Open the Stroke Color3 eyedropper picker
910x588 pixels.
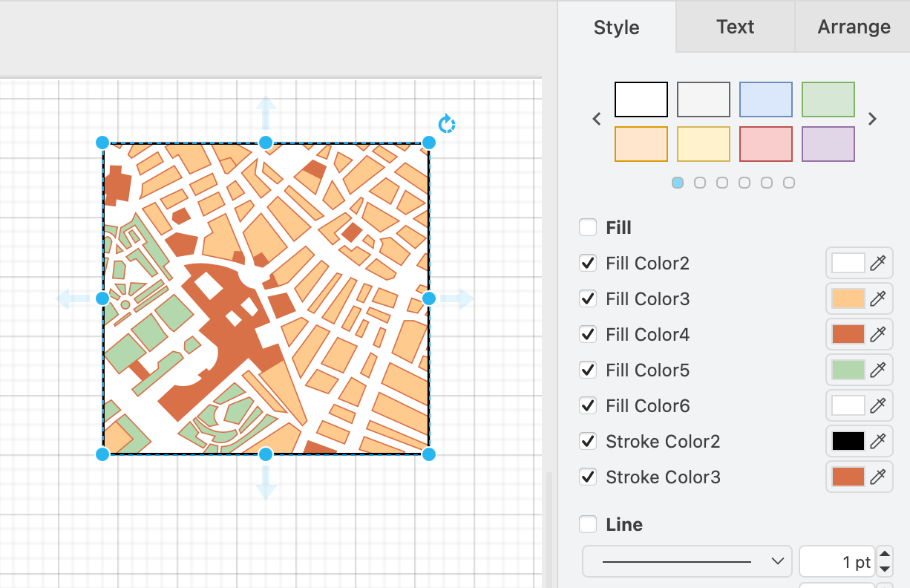(x=878, y=477)
